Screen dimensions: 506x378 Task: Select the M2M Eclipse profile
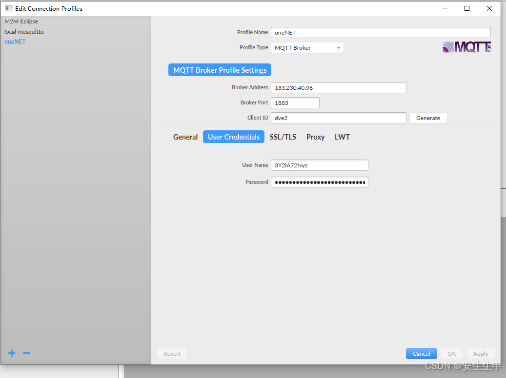point(21,21)
